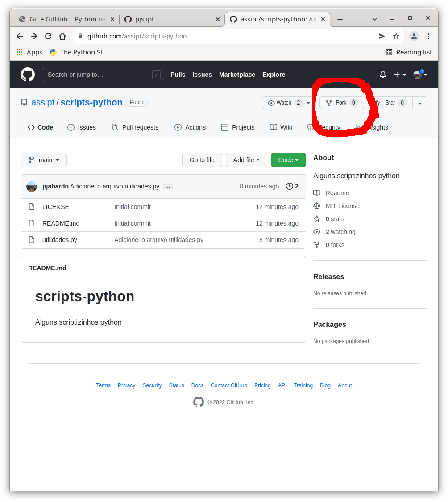Click the address bar URL
Image resolution: width=448 pixels, height=502 pixels.
point(137,36)
